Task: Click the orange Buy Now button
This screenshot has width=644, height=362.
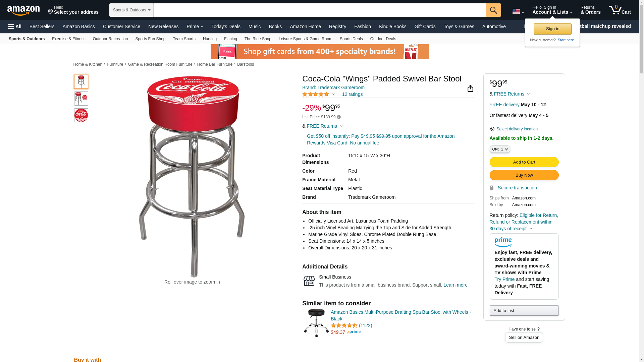Action: [x=524, y=175]
